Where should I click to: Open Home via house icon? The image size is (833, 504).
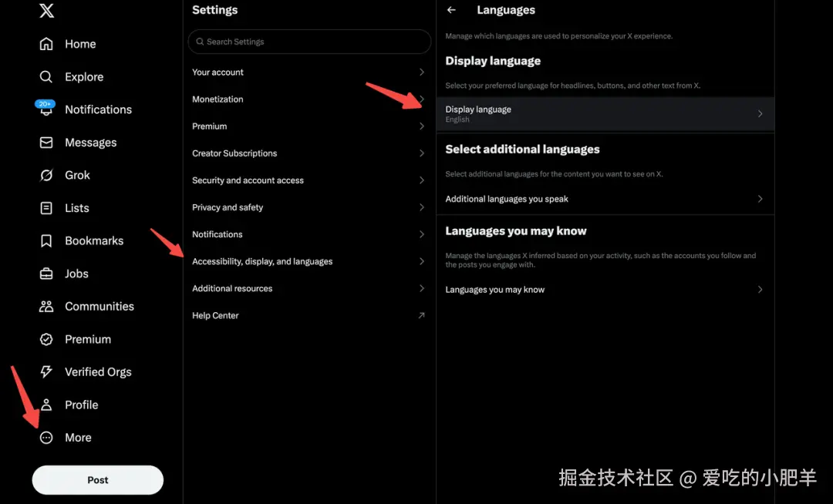(46, 44)
